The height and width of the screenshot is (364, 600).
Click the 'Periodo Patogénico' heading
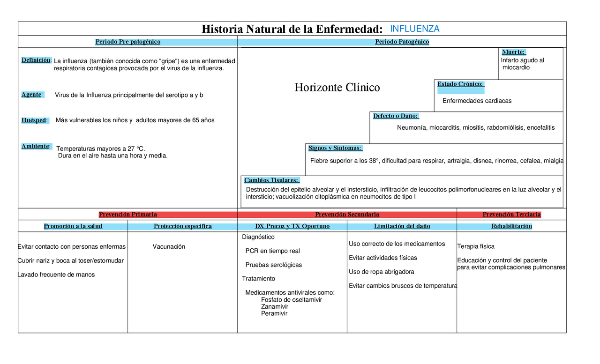click(x=402, y=42)
